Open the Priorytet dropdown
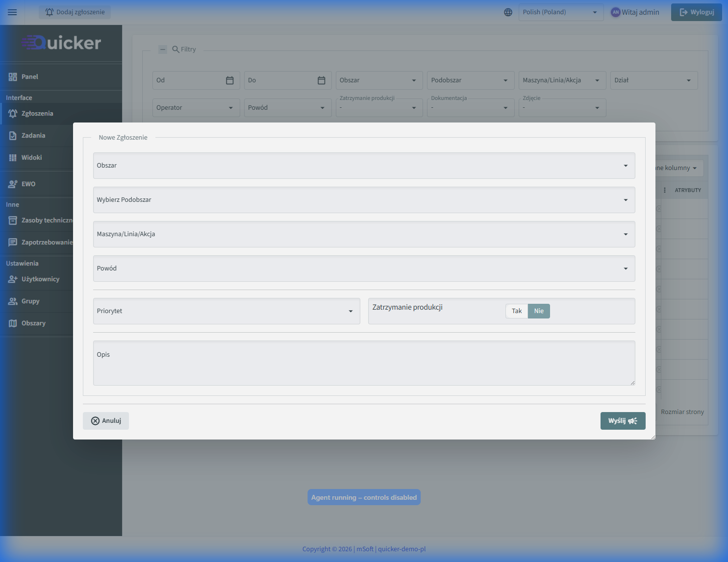The height and width of the screenshot is (562, 728). point(226,311)
